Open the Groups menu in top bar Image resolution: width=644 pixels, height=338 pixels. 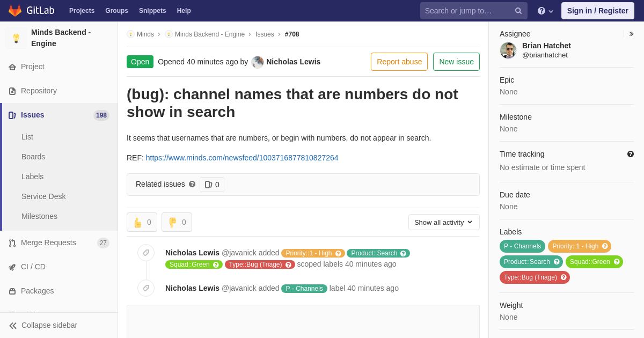(x=116, y=11)
